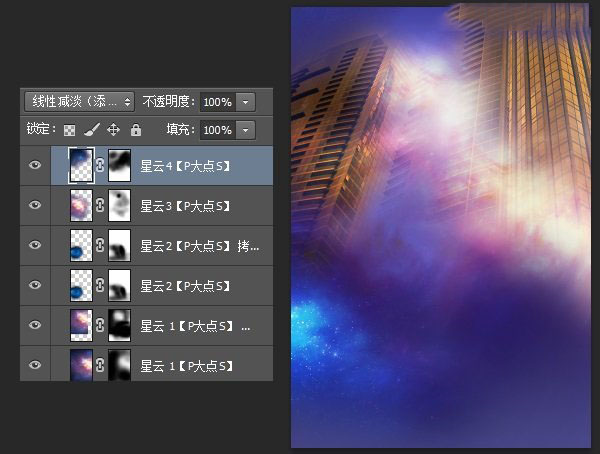Select the layer mask of 星云3 layer

point(119,205)
